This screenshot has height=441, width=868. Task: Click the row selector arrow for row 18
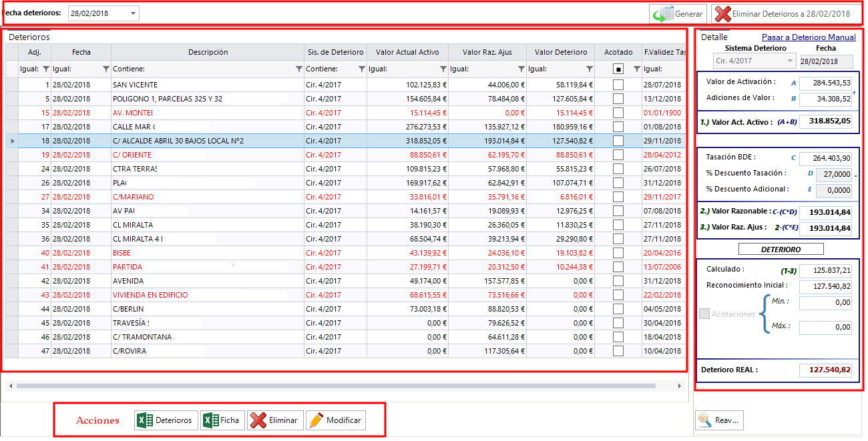tap(12, 141)
